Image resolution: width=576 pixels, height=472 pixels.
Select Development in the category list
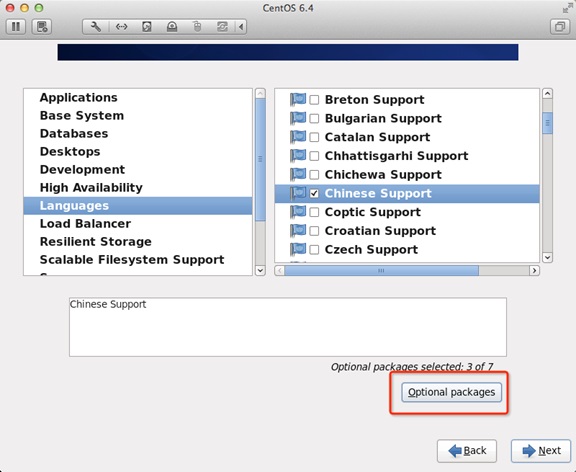[x=82, y=169]
